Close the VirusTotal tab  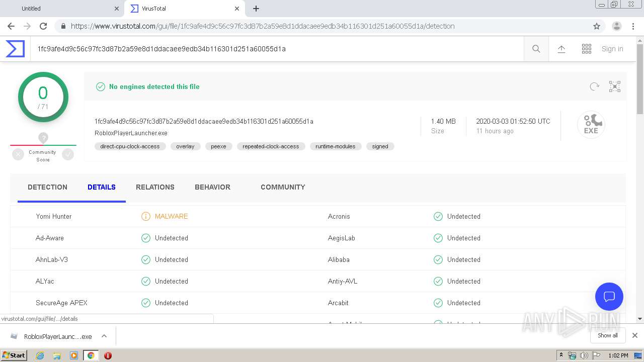click(x=237, y=9)
